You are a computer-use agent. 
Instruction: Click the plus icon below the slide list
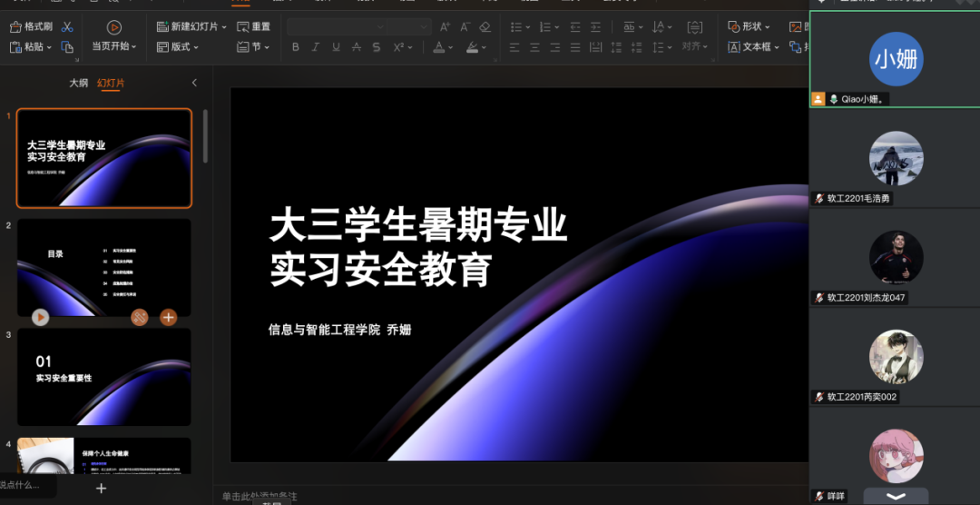[x=102, y=488]
